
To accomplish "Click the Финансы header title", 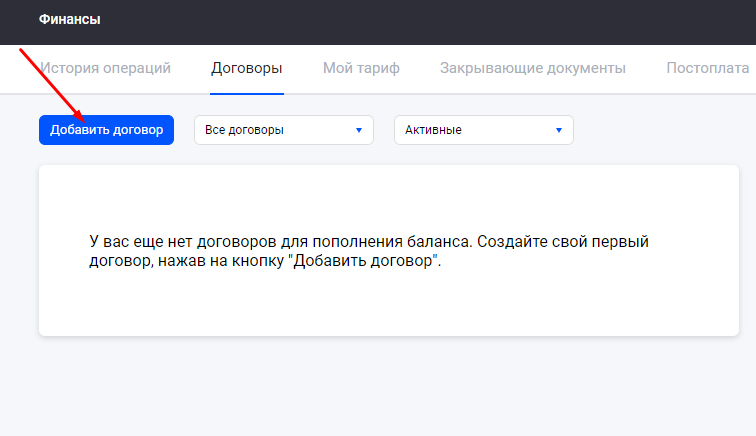I will 69,19.
